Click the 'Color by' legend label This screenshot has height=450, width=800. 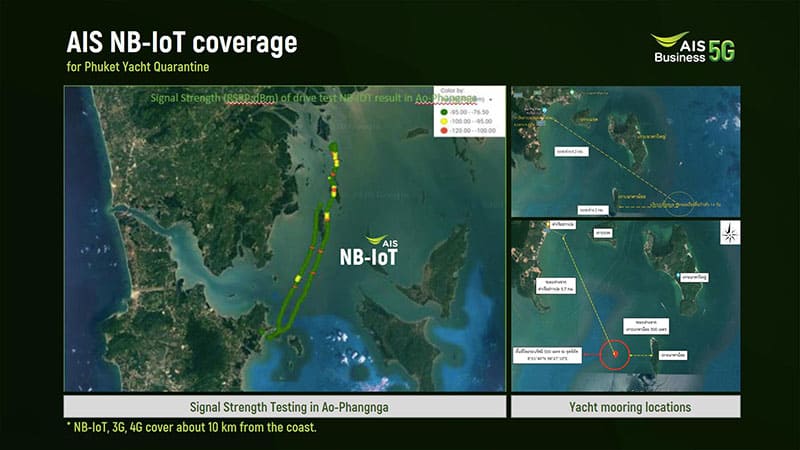(452, 91)
